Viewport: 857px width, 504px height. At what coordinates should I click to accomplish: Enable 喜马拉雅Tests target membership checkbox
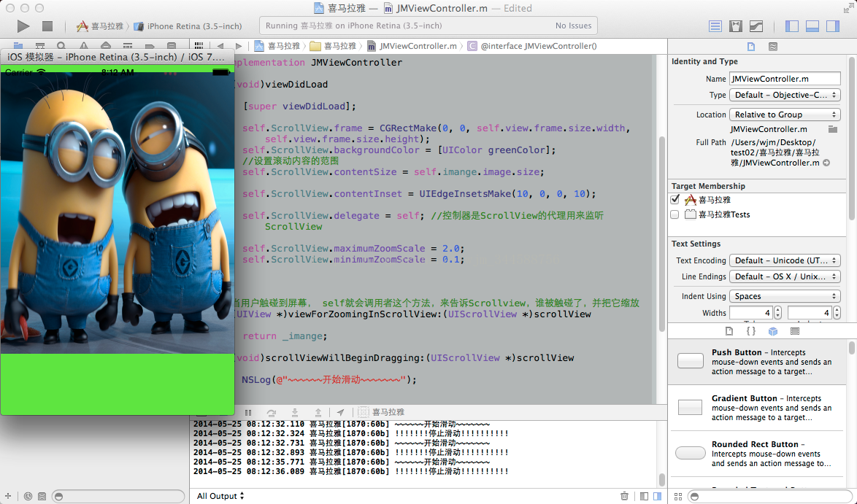tap(675, 214)
